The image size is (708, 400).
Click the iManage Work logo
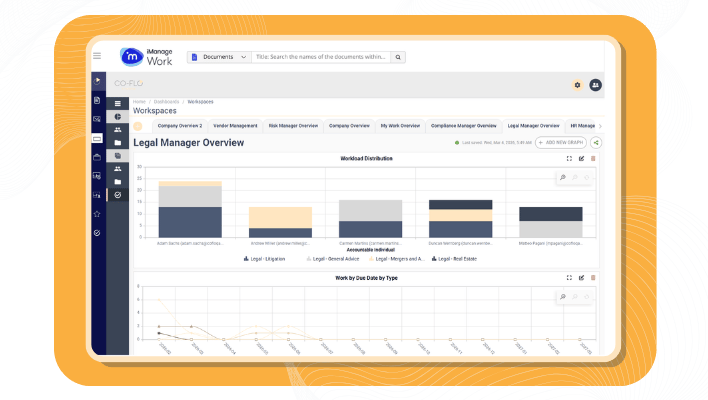tap(146, 57)
